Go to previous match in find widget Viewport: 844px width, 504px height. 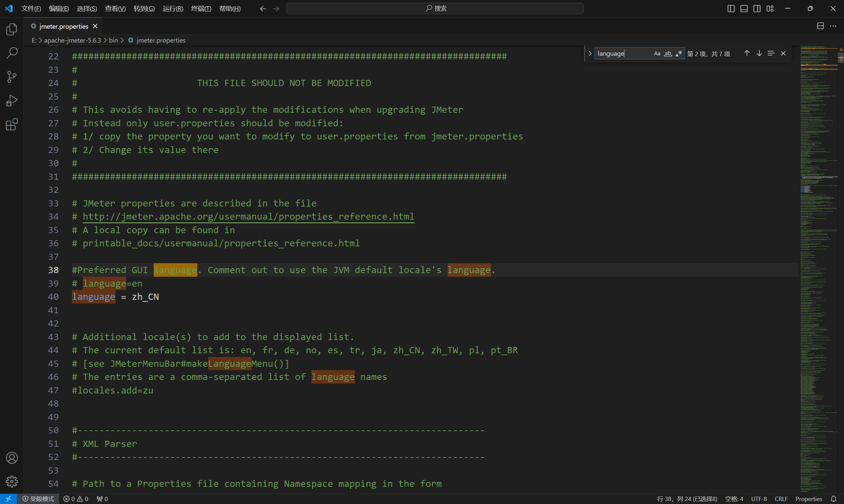(747, 53)
